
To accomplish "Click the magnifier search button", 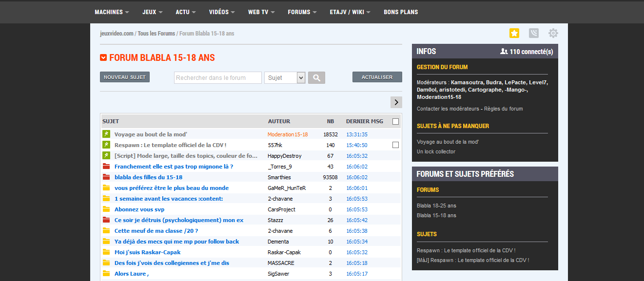I will (x=316, y=77).
